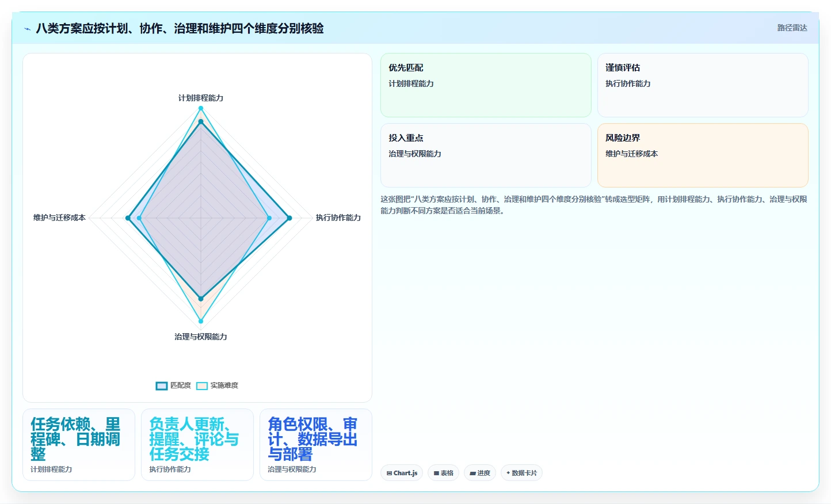This screenshot has width=831, height=504.
Task: Select the 进度 tag chip
Action: pyautogui.click(x=480, y=473)
